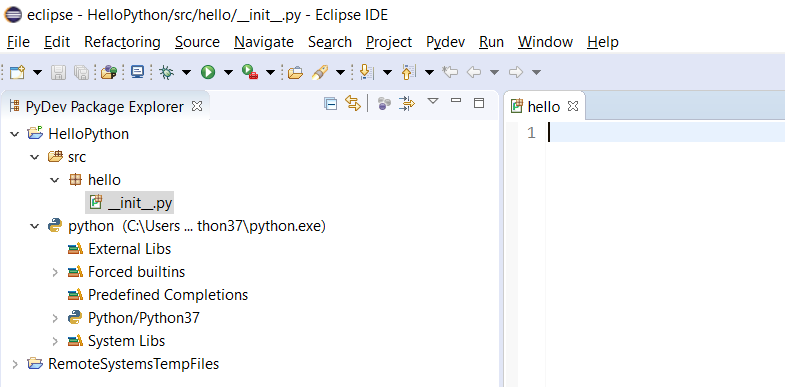The height and width of the screenshot is (387, 785).
Task: Select the hello editor tab
Action: click(x=544, y=107)
